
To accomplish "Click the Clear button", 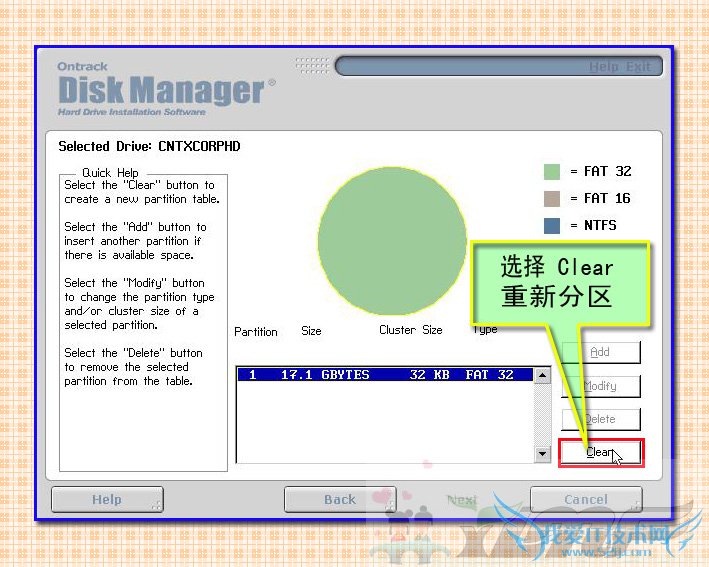I will [601, 452].
